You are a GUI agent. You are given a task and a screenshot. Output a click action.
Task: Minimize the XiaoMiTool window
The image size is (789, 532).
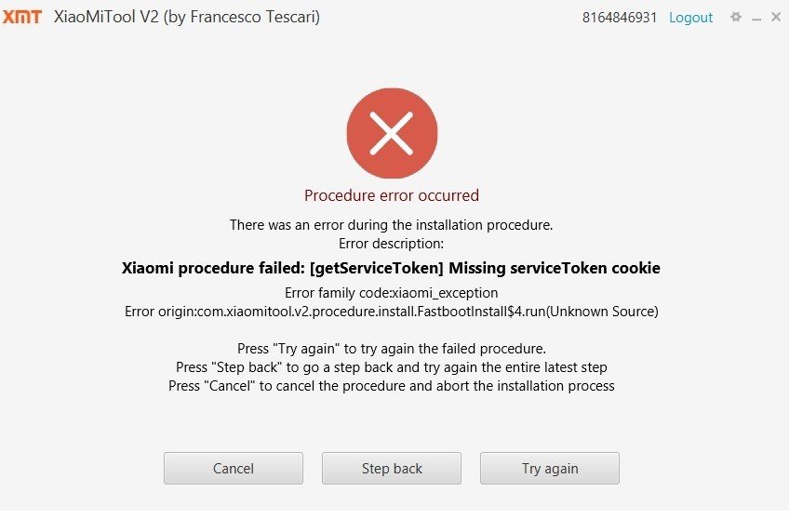(x=756, y=18)
